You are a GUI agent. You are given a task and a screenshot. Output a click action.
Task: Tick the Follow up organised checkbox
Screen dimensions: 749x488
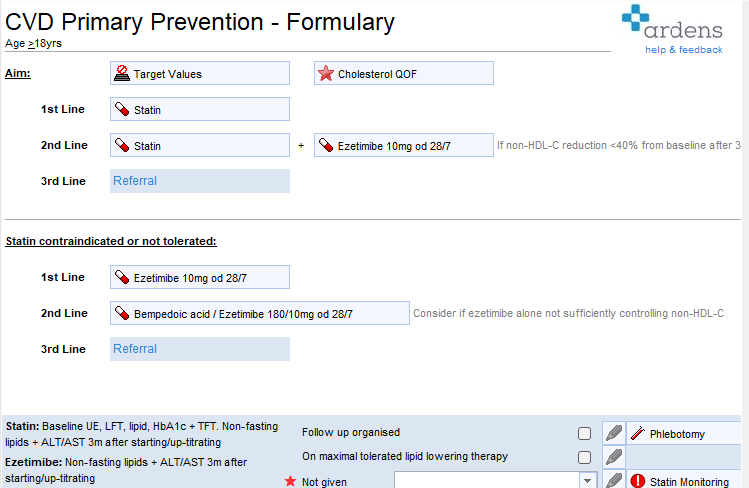(x=584, y=433)
